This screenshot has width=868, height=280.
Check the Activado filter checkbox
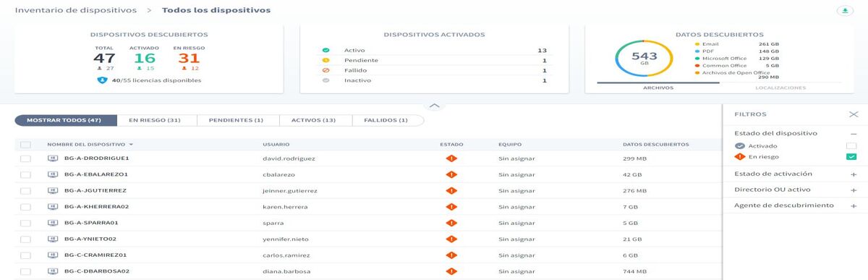(851, 146)
